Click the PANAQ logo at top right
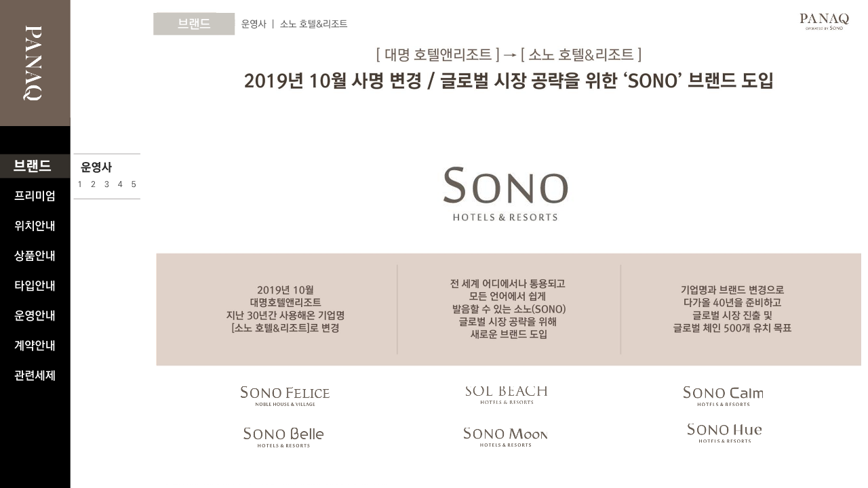This screenshot has width=868, height=488. pos(824,21)
